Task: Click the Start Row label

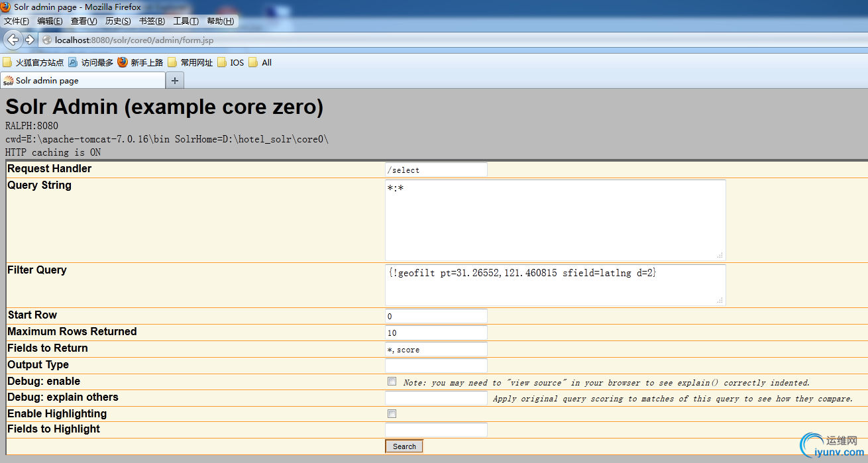Action: (32, 315)
